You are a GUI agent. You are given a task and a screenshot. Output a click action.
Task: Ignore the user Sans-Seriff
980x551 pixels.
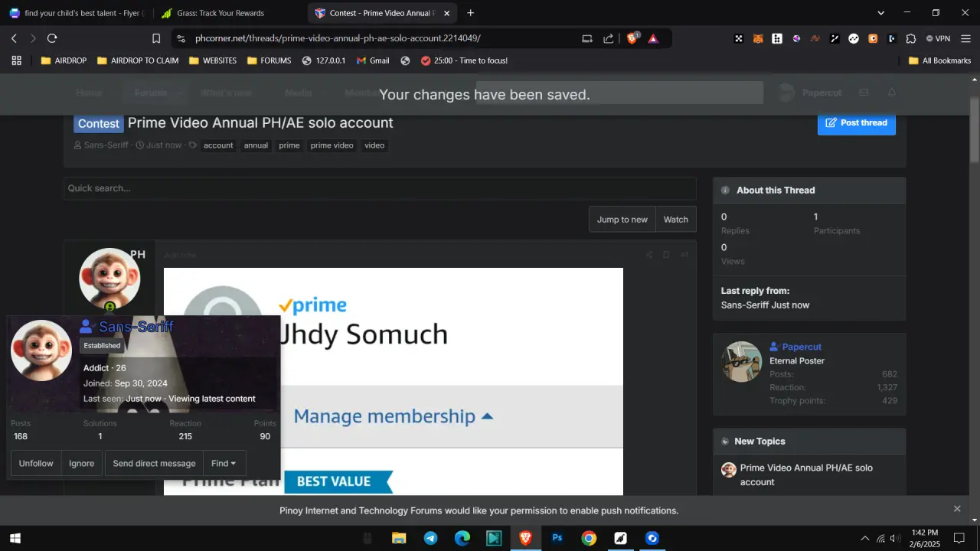click(82, 463)
